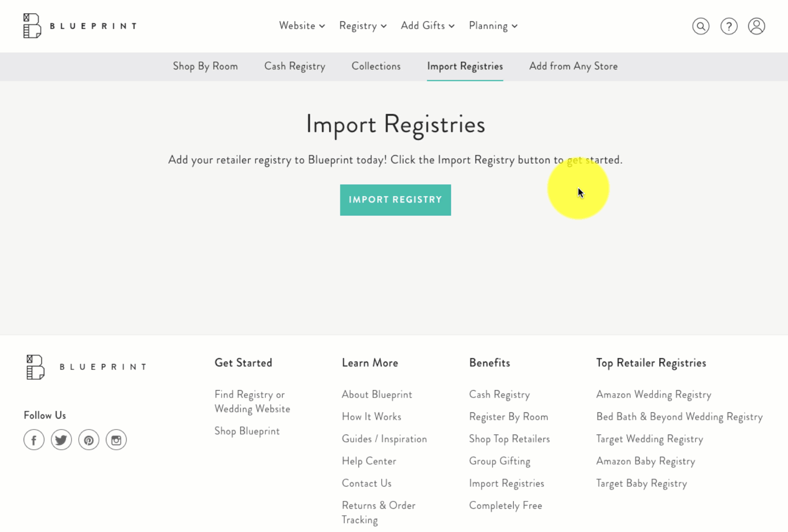
Task: Expand the Website dropdown menu
Action: 302,26
